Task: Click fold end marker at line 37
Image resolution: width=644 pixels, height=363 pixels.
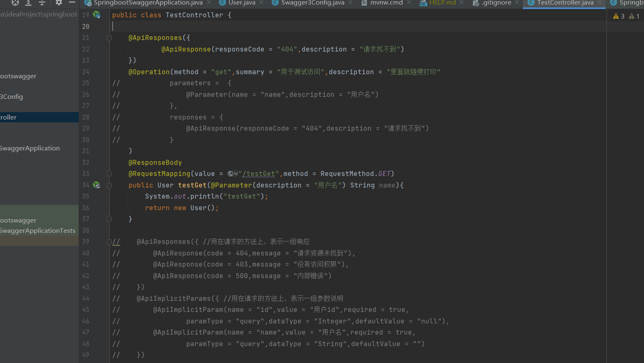Action: [x=109, y=219]
